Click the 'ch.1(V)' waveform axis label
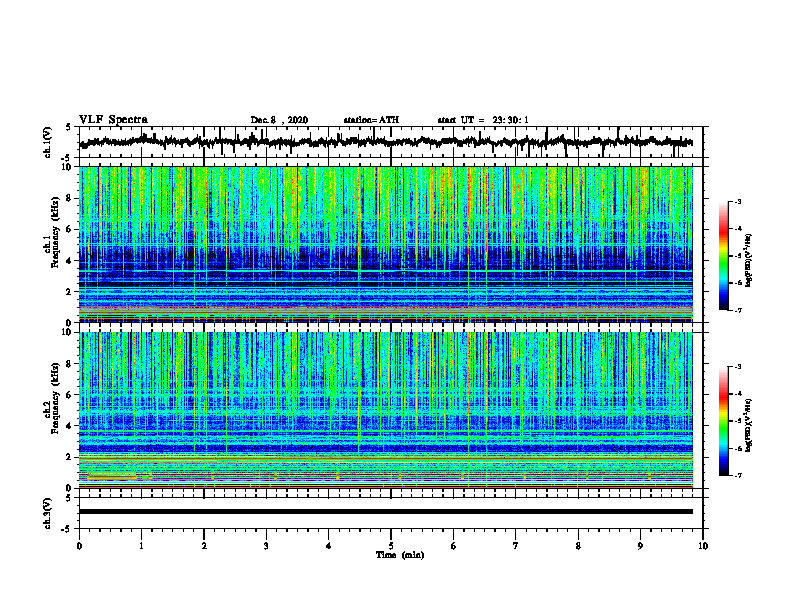Image resolution: width=792 pixels, height=612 pixels. point(48,142)
